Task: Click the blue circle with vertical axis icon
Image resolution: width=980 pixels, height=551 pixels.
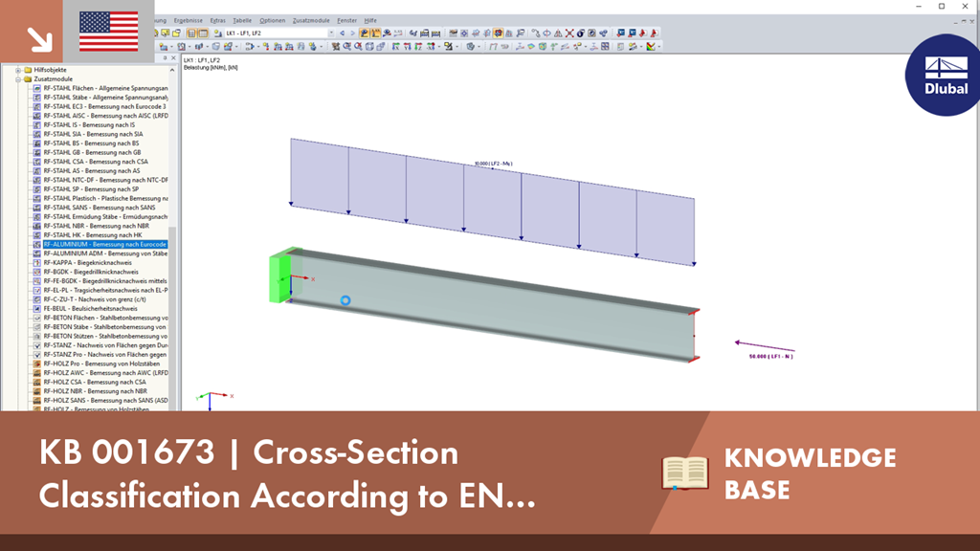Action: 546,33
